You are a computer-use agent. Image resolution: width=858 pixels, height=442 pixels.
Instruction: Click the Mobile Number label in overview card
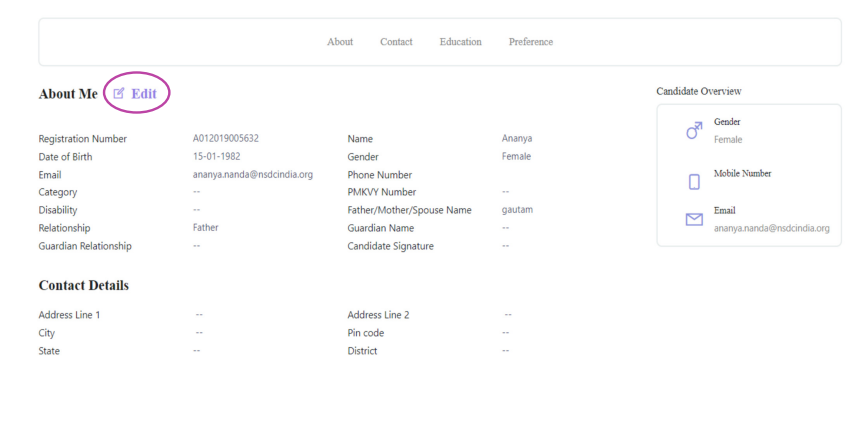pos(743,174)
